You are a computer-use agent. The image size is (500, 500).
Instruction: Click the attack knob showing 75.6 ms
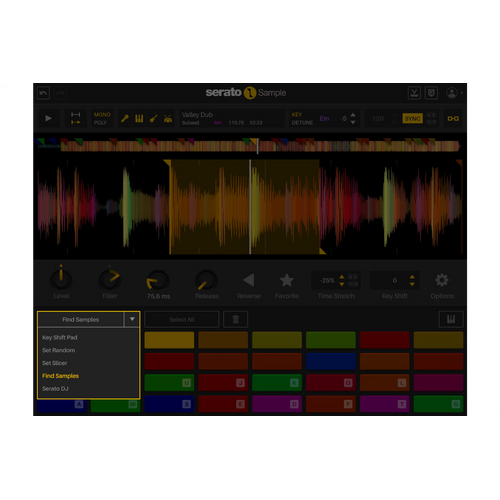[x=158, y=280]
